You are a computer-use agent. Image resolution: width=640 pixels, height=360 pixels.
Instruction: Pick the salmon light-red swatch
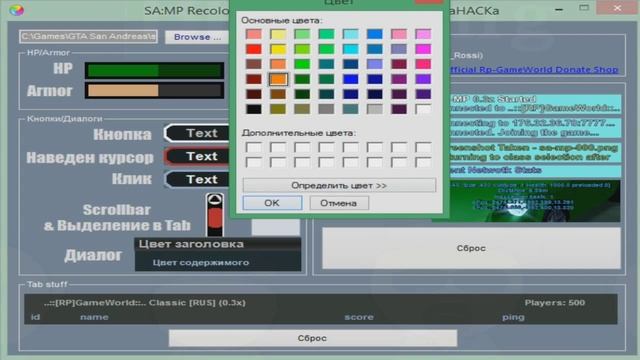click(254, 34)
